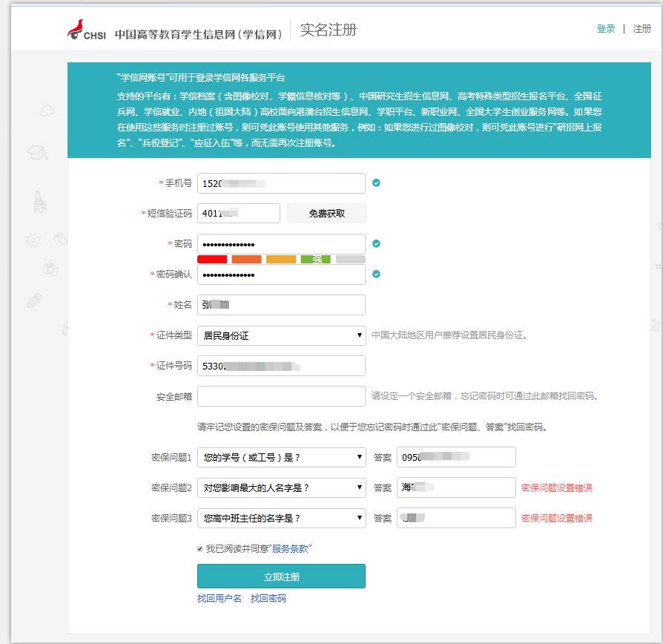663x644 pixels.
Task: Expand the 密保问题1 question dropdown
Action: (x=281, y=458)
